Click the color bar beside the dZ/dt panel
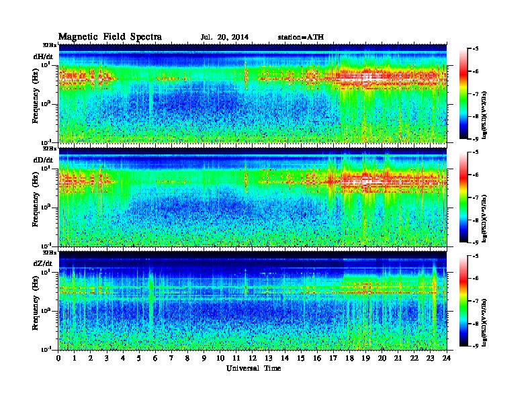The width and height of the screenshot is (532, 411). click(463, 301)
